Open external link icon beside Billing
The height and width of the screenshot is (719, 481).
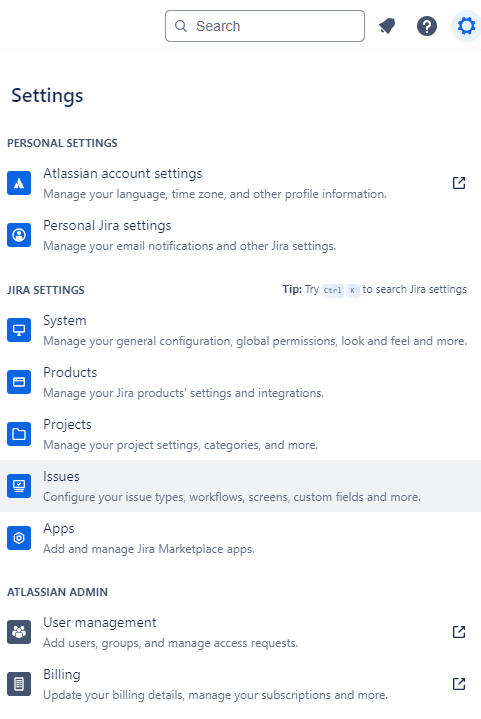click(459, 684)
